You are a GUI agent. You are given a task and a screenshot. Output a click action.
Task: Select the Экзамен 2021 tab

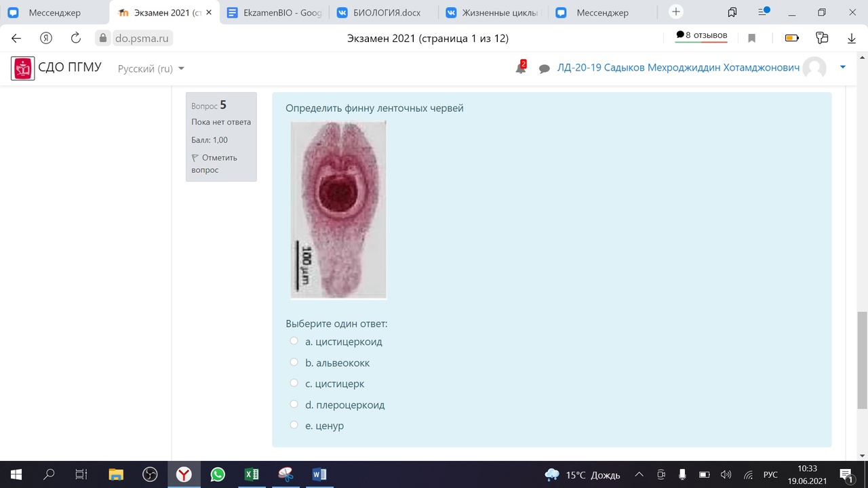coord(165,13)
